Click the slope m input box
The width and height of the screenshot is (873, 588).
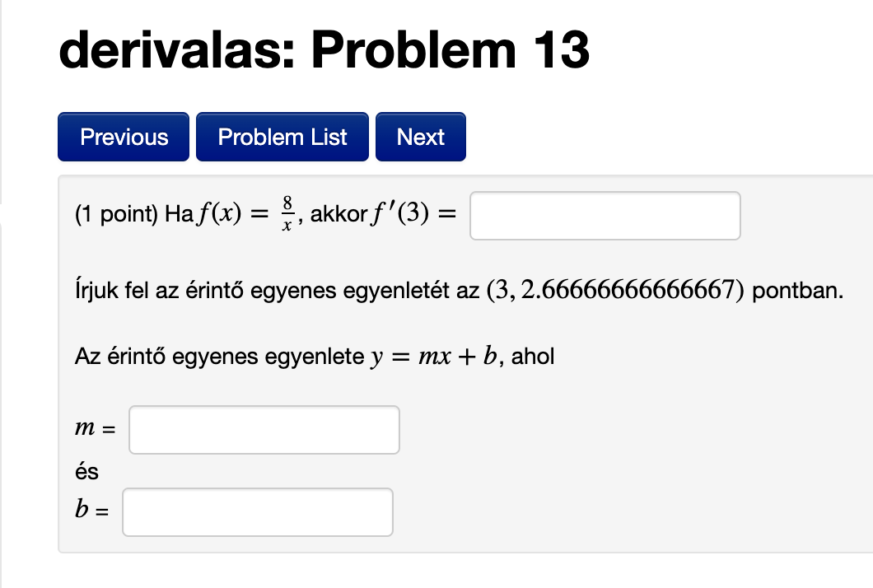[264, 430]
